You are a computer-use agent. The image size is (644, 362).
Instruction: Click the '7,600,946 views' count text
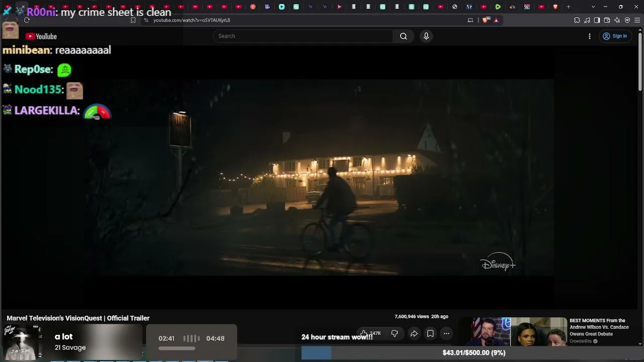(412, 317)
